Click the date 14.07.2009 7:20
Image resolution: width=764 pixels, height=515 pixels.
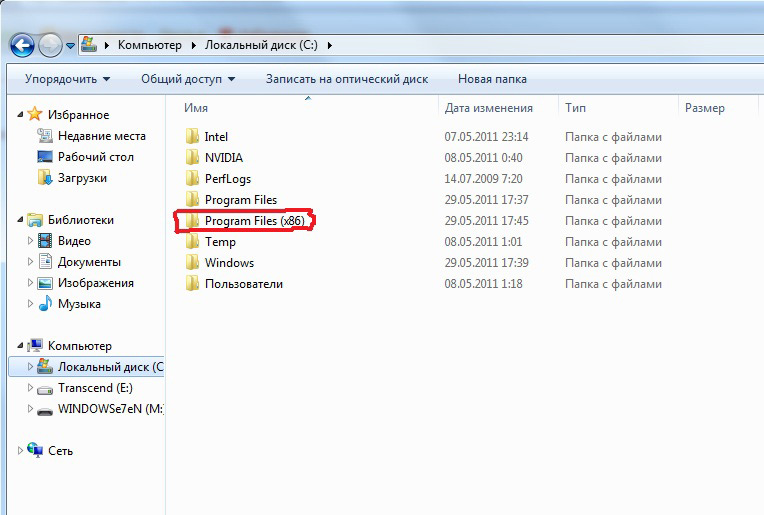pyautogui.click(x=483, y=179)
